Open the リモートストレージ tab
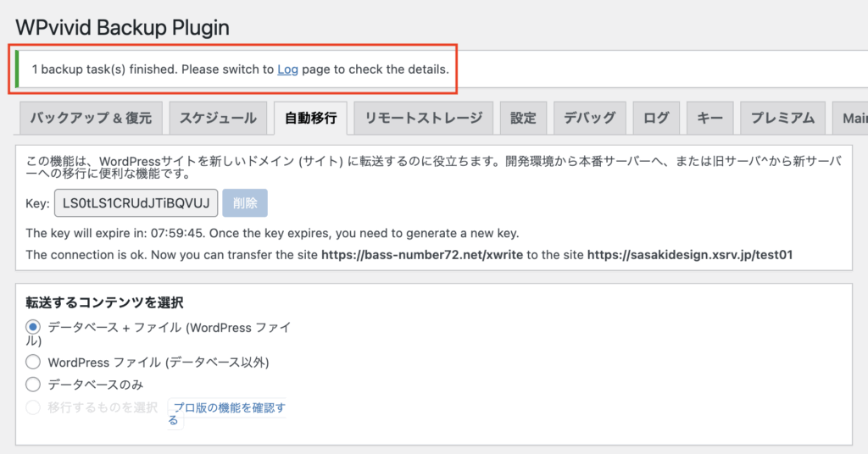This screenshot has width=868, height=454. tap(424, 118)
